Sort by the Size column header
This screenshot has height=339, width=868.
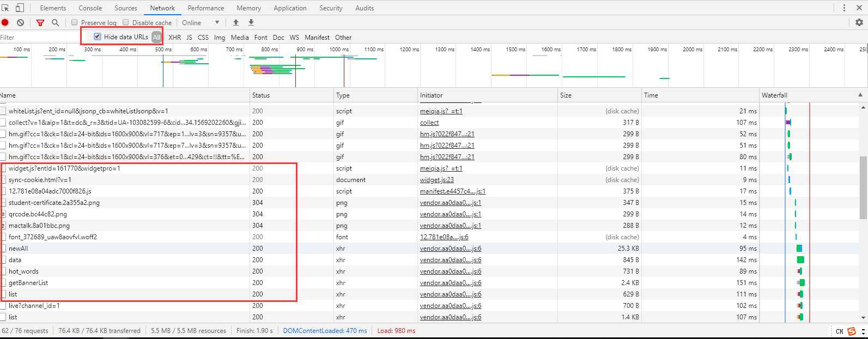599,95
